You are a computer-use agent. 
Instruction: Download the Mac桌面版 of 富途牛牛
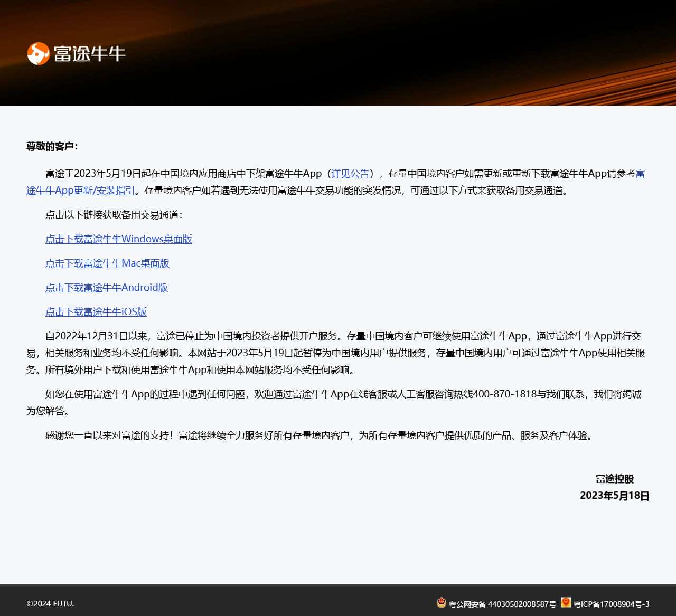(107, 263)
